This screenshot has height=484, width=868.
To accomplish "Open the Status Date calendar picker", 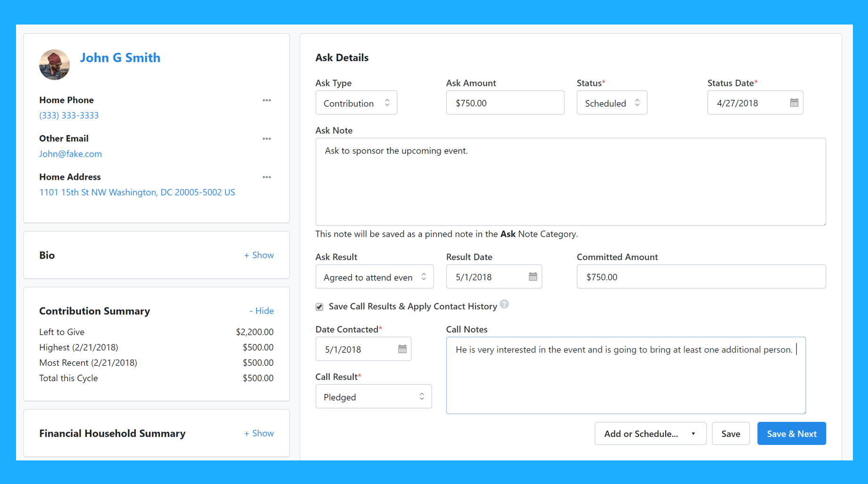I will (x=794, y=103).
